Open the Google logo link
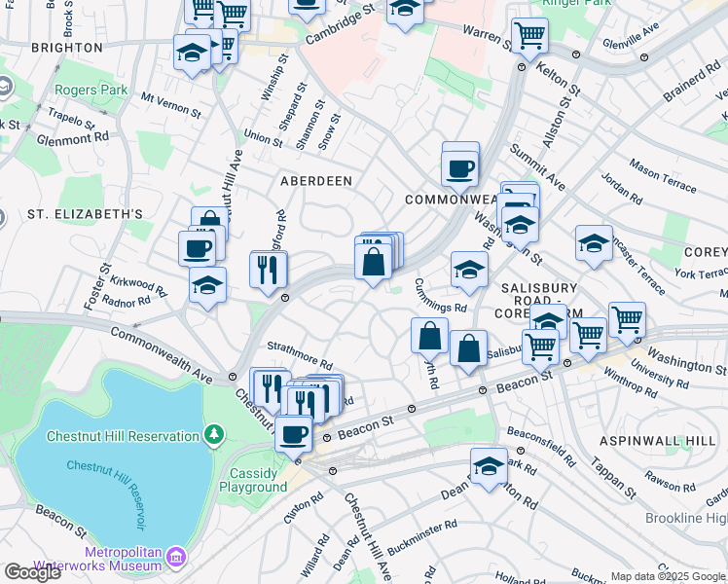Viewport: 728px width, 584px height. click(31, 572)
